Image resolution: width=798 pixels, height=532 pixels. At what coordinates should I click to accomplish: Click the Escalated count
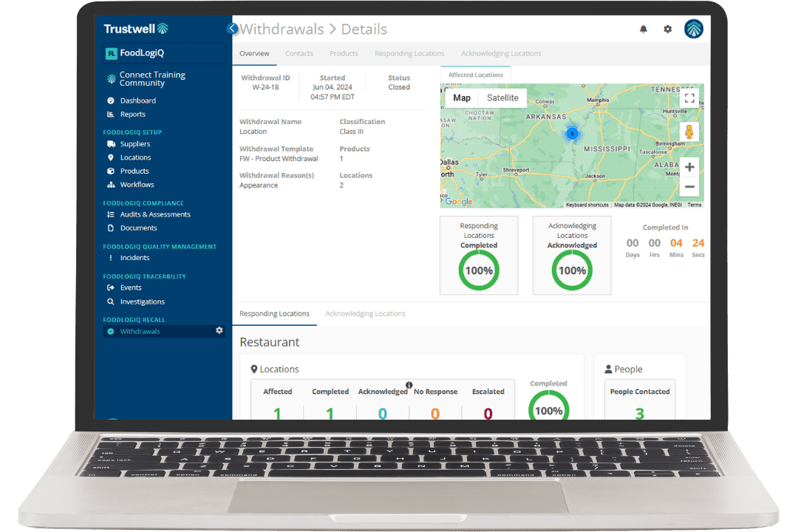click(x=488, y=413)
